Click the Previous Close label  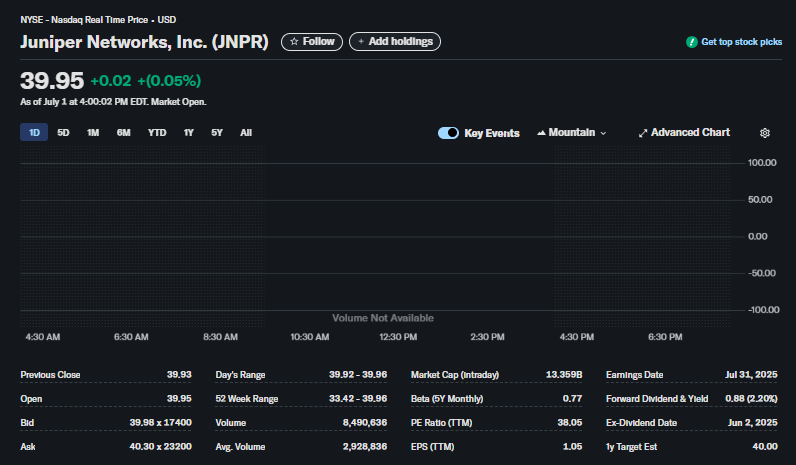tap(50, 375)
